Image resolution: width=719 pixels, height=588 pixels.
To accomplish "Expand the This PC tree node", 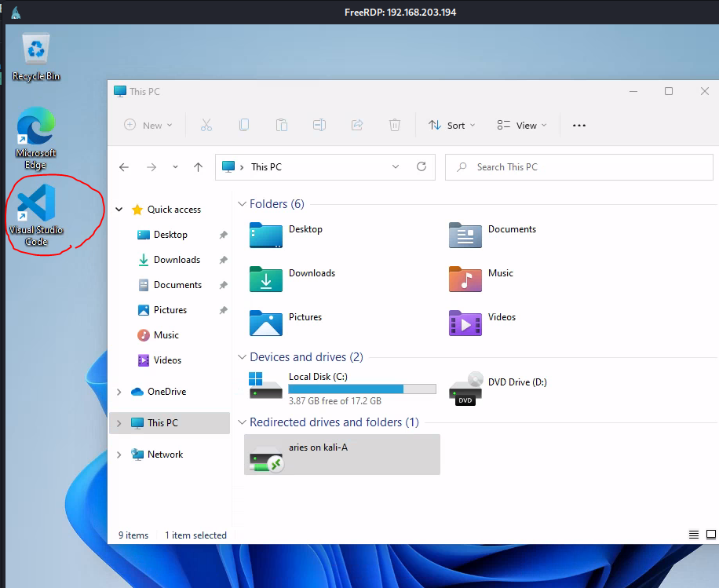I will tap(119, 423).
